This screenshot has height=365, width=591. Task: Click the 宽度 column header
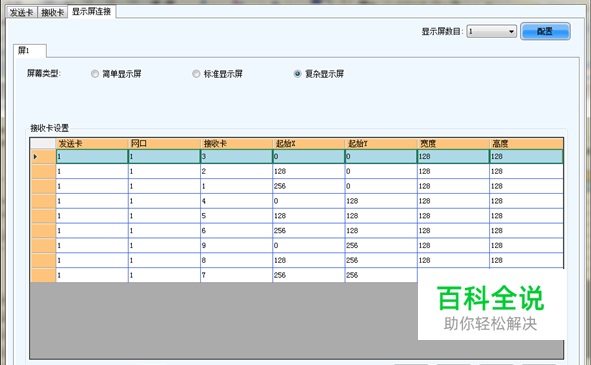pos(454,143)
